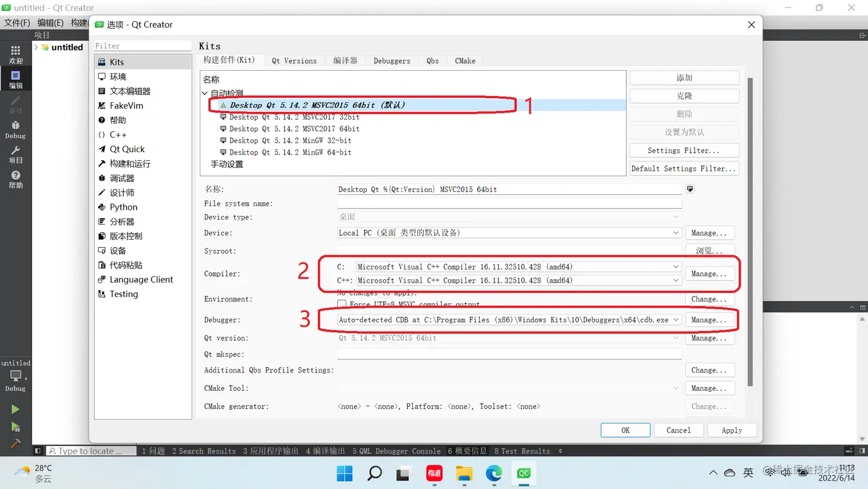Open the C compiler dropdown
Image resolution: width=868 pixels, height=489 pixels.
point(518,267)
